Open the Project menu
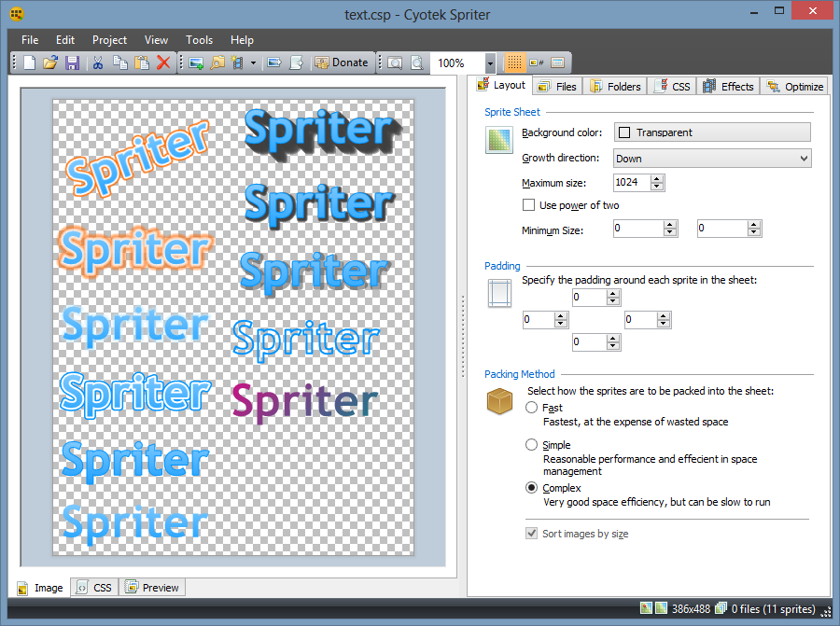 (x=109, y=40)
